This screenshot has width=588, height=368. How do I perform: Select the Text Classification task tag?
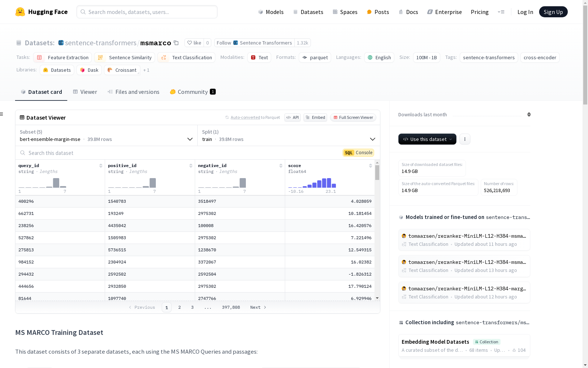[x=186, y=57]
